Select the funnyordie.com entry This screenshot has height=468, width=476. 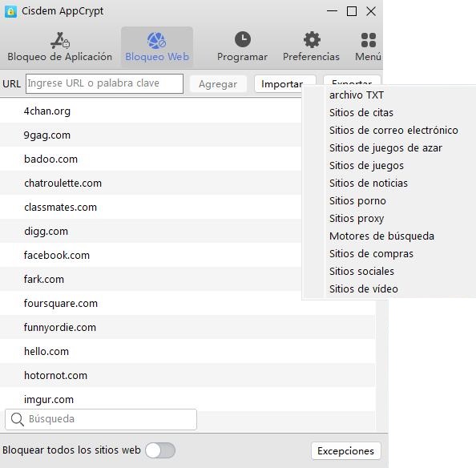(x=188, y=327)
